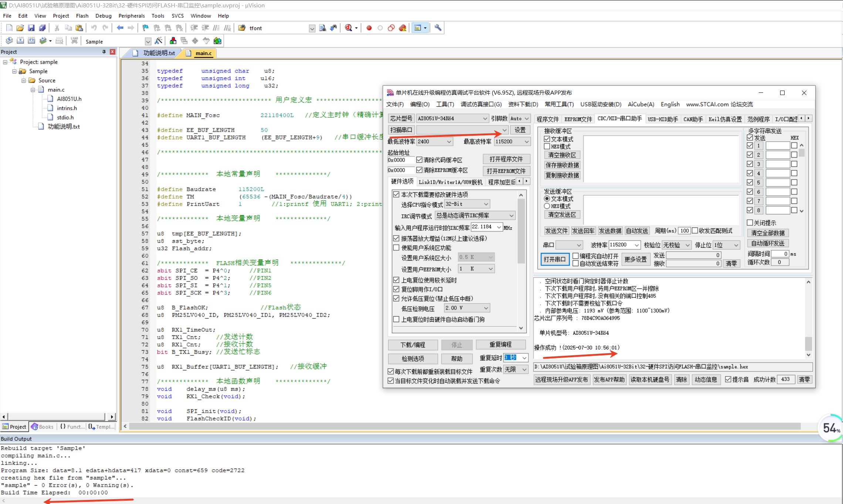Click 下载/编程 button
843x504 pixels.
413,345
